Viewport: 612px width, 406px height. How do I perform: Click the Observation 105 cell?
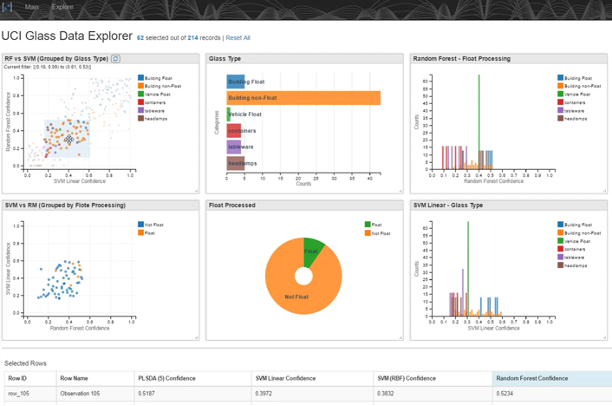point(95,394)
